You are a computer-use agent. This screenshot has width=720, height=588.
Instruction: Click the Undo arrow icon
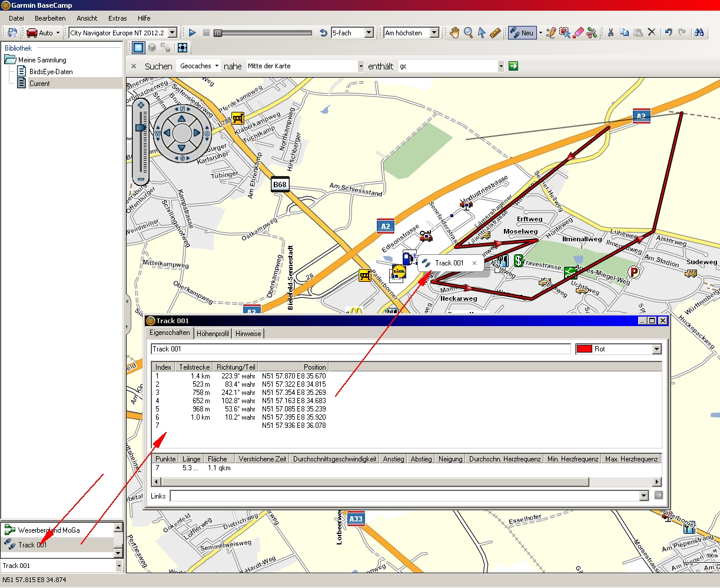[x=669, y=33]
